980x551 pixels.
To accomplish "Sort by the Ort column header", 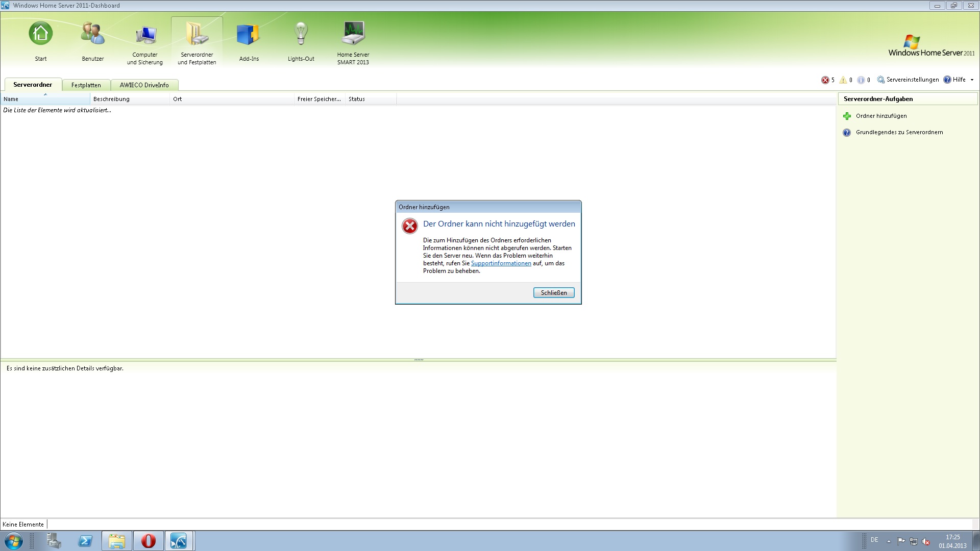I will click(232, 99).
